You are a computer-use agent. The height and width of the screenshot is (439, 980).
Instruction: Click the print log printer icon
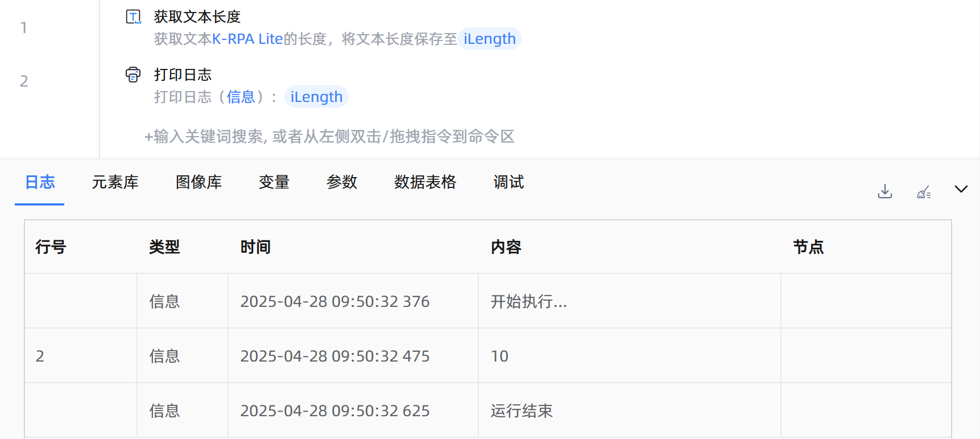(133, 75)
